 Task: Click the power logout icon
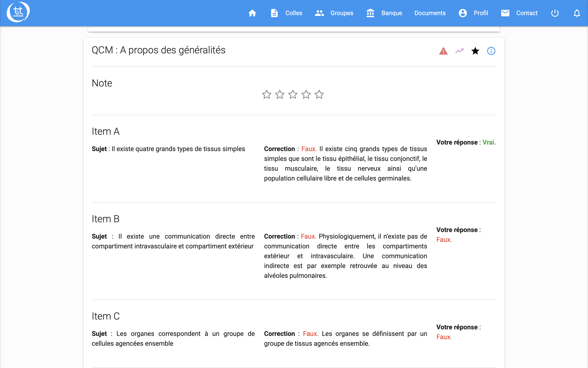(x=555, y=13)
